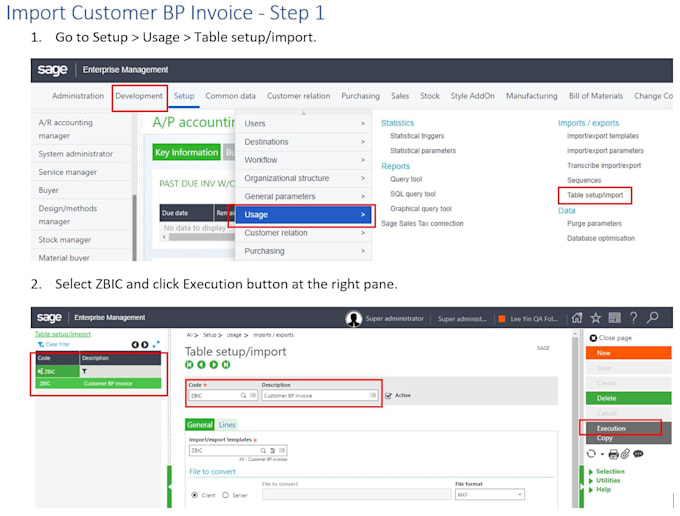Click the question mark help icon

tap(633, 318)
